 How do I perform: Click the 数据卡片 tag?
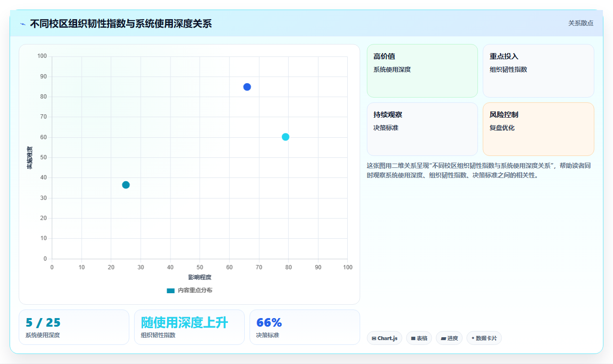[484, 338]
